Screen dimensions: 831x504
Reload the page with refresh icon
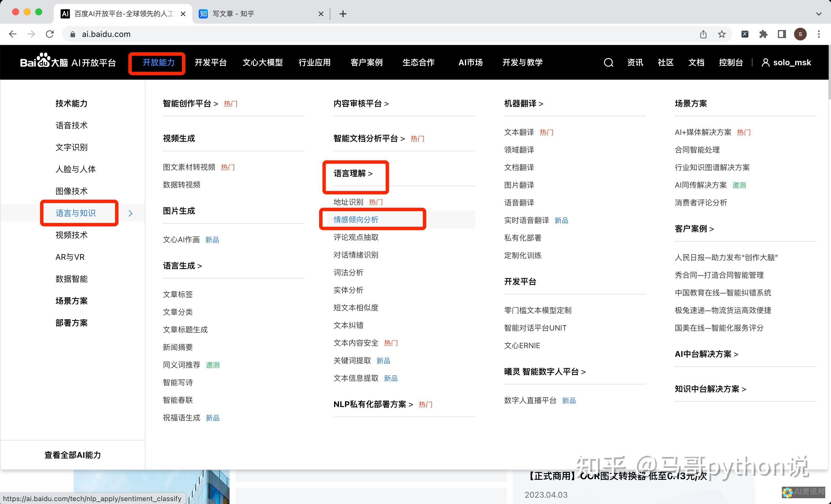pyautogui.click(x=50, y=34)
